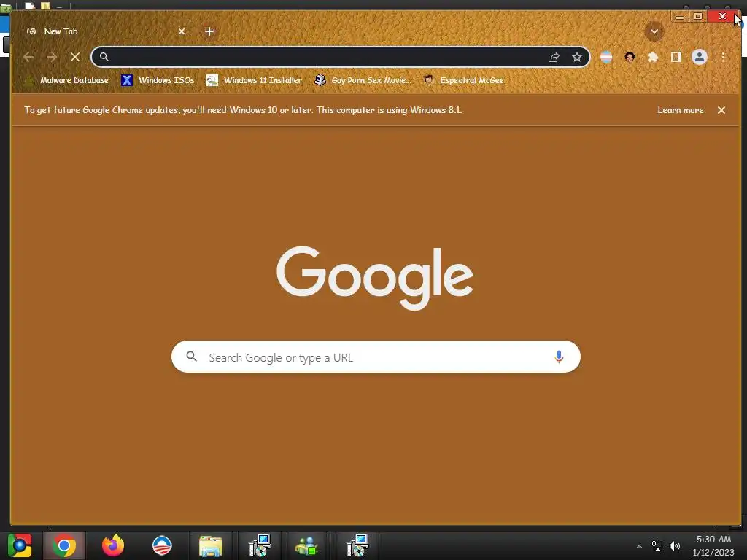Click Learn more in the update notice

tap(681, 110)
